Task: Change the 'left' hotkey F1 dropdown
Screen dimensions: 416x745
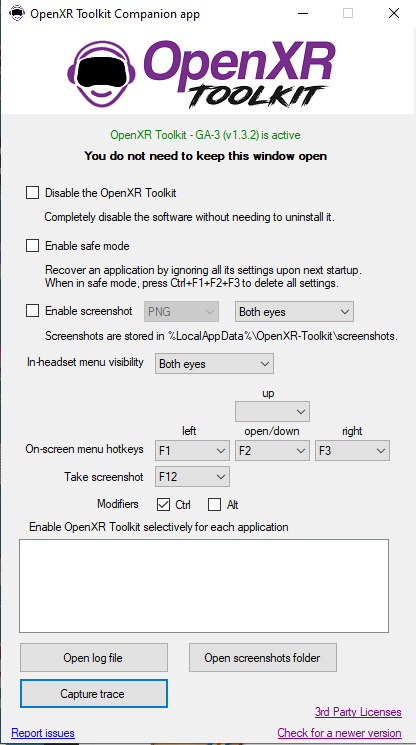Action: pos(192,450)
